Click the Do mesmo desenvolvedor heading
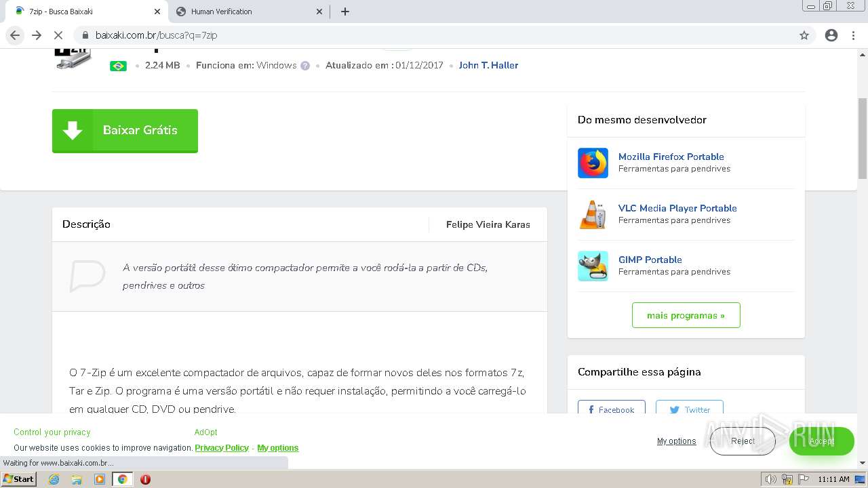 pyautogui.click(x=642, y=120)
